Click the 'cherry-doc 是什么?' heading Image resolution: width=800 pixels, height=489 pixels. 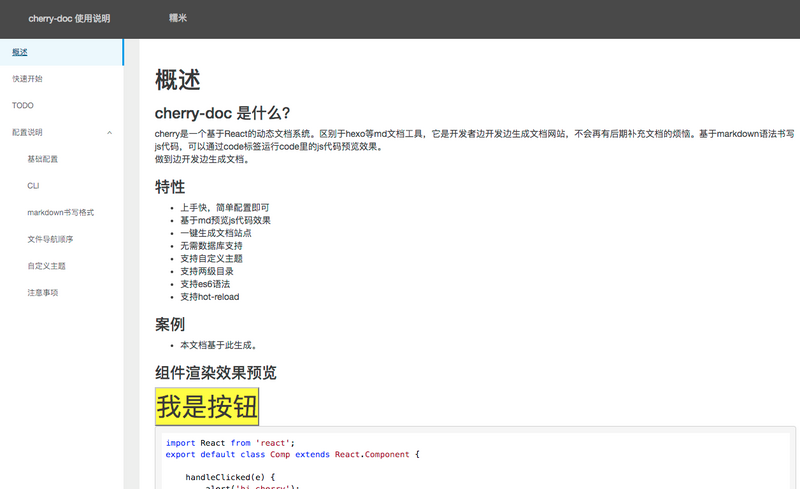[x=222, y=113]
